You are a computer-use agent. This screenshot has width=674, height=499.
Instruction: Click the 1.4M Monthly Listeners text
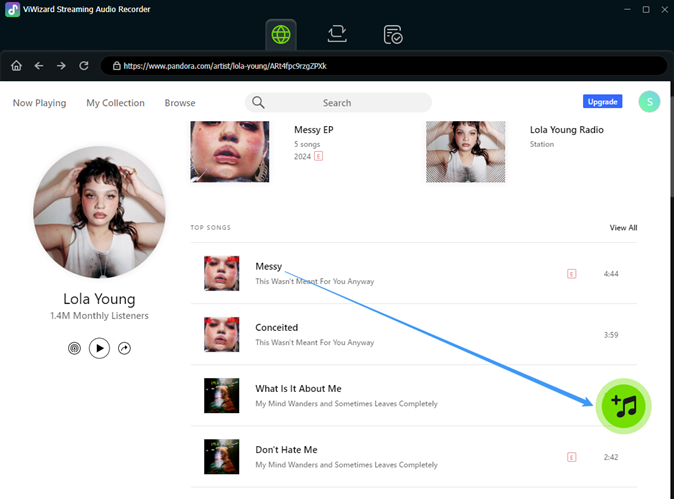[99, 315]
